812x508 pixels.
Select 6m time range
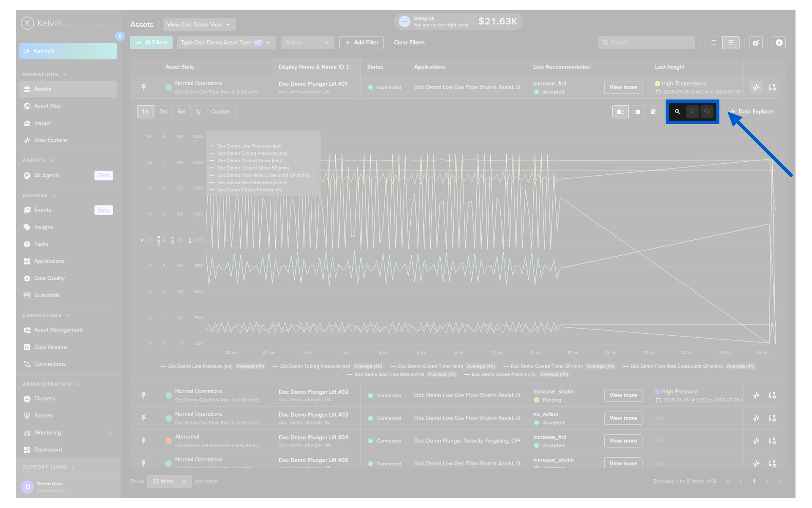(181, 112)
